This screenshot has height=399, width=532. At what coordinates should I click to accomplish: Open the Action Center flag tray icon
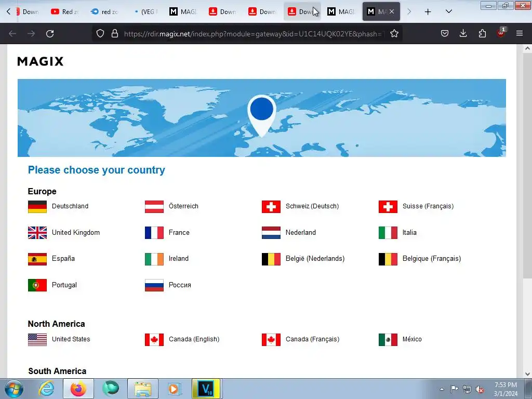click(454, 389)
